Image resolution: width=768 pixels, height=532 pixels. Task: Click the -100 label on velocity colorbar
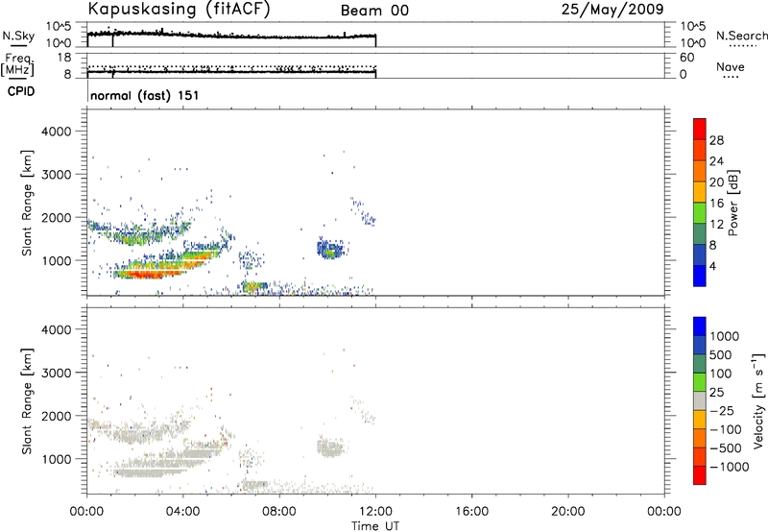click(x=726, y=429)
